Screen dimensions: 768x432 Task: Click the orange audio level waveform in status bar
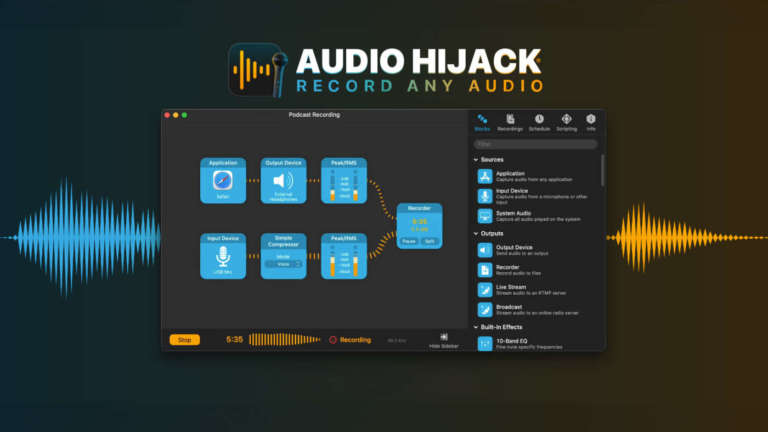[285, 339]
